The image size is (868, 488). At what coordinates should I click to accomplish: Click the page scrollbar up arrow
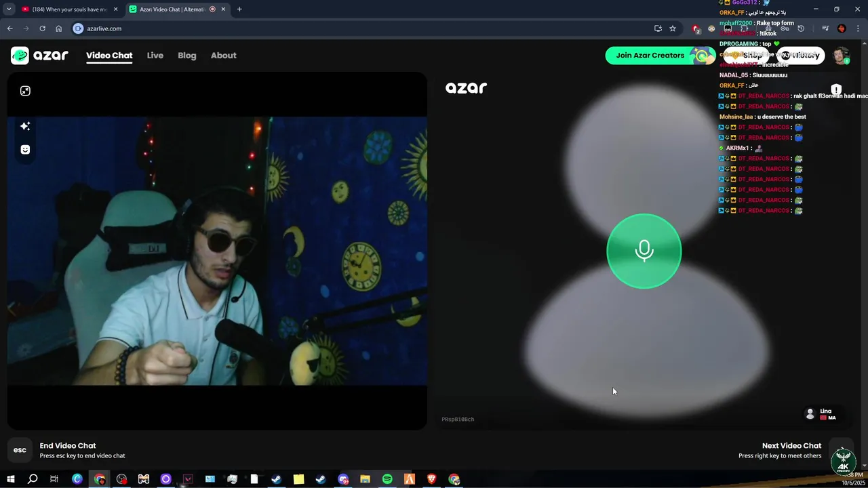tap(865, 42)
